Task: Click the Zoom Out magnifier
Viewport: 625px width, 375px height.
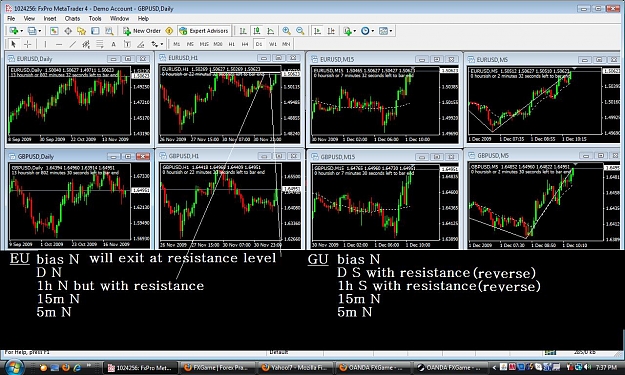Action: tap(300, 31)
